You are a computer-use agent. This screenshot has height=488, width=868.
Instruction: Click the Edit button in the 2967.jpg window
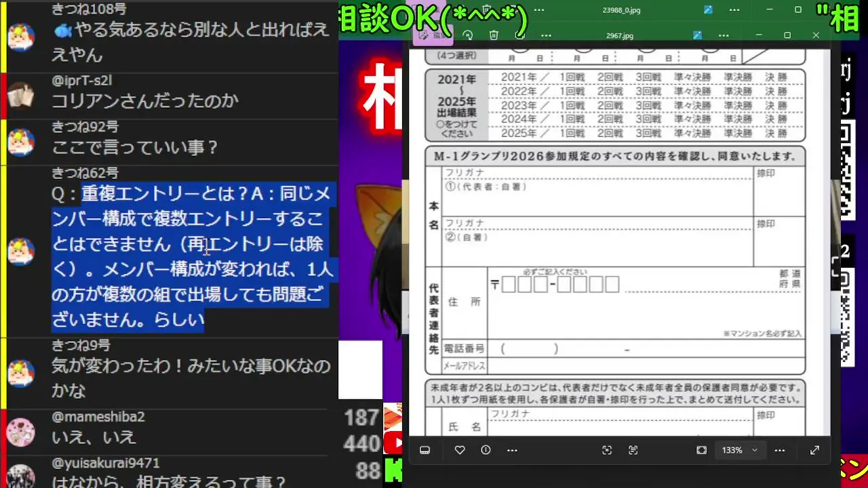434,35
